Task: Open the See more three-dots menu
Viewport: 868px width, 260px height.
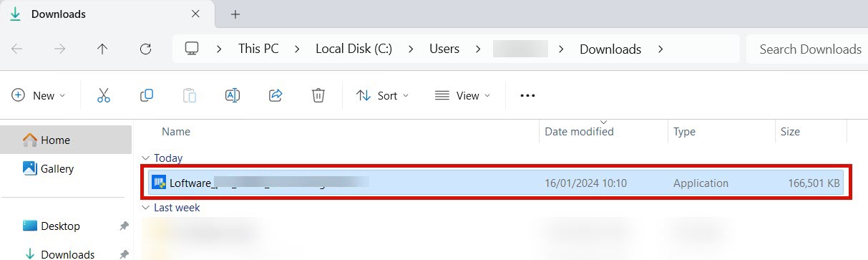Action: tap(527, 95)
